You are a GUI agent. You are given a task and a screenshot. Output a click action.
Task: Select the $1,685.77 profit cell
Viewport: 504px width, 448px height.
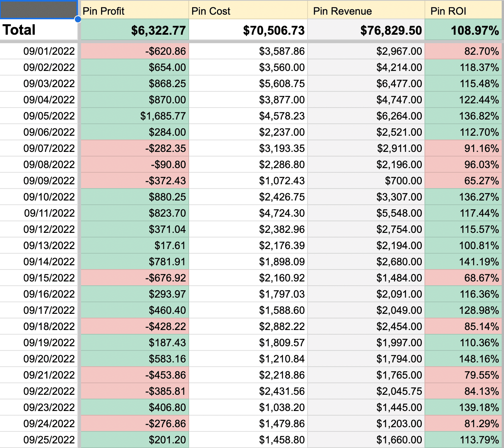click(x=134, y=116)
